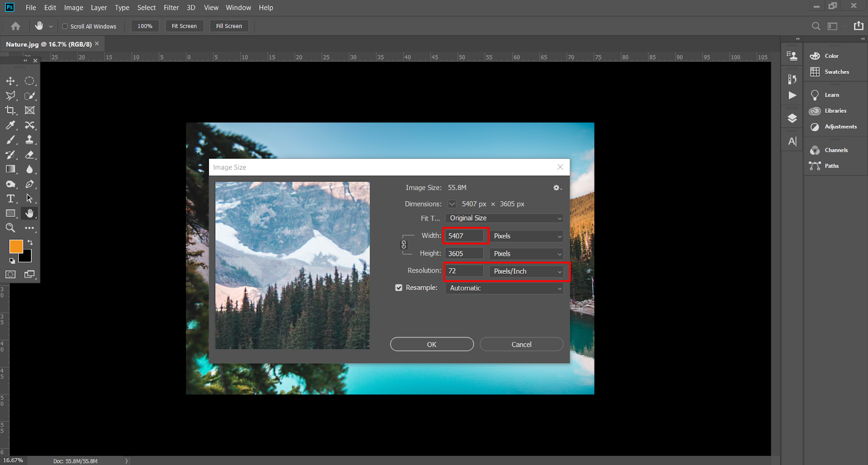Open the Window menu
The height and width of the screenshot is (465, 868).
click(238, 8)
